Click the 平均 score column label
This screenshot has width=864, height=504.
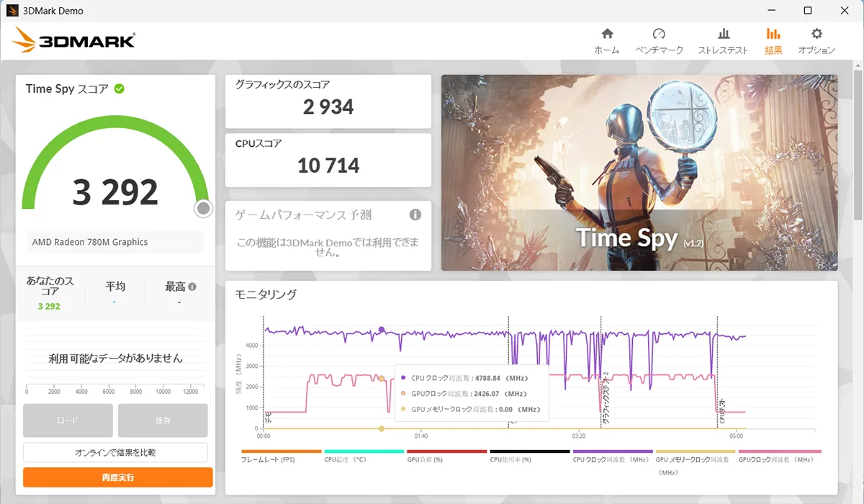(x=115, y=286)
